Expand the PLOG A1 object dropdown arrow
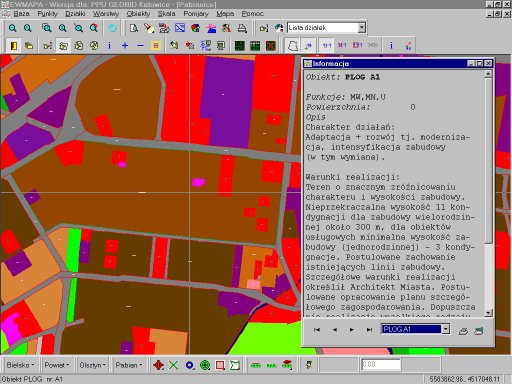Image resolution: width=512 pixels, height=384 pixels. 446,329
